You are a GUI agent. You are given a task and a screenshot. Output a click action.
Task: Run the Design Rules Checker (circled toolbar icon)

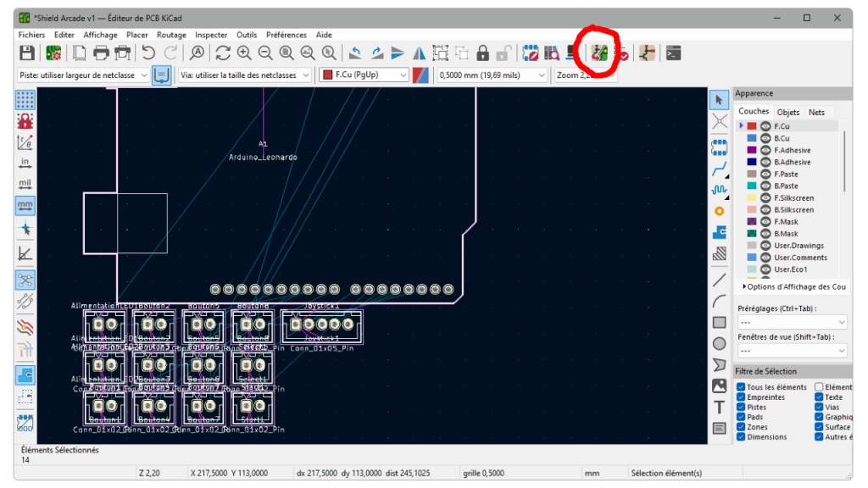pos(598,53)
